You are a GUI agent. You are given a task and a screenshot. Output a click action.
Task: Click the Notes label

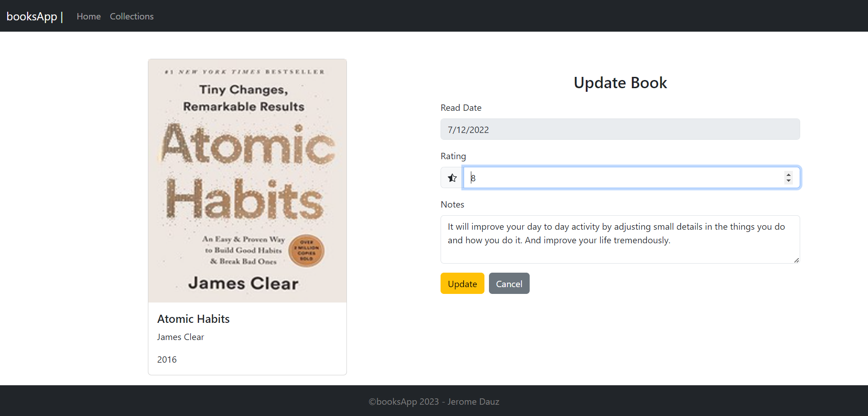pos(452,204)
